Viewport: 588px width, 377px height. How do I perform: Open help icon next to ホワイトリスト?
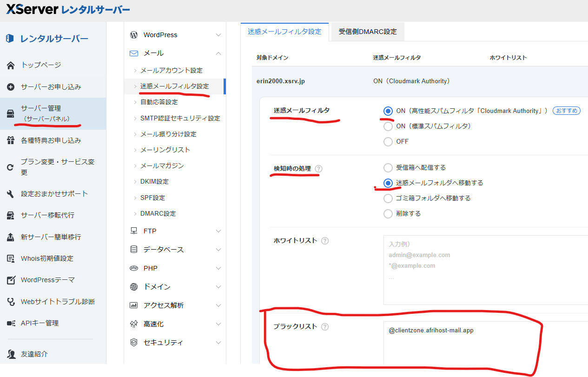(325, 241)
